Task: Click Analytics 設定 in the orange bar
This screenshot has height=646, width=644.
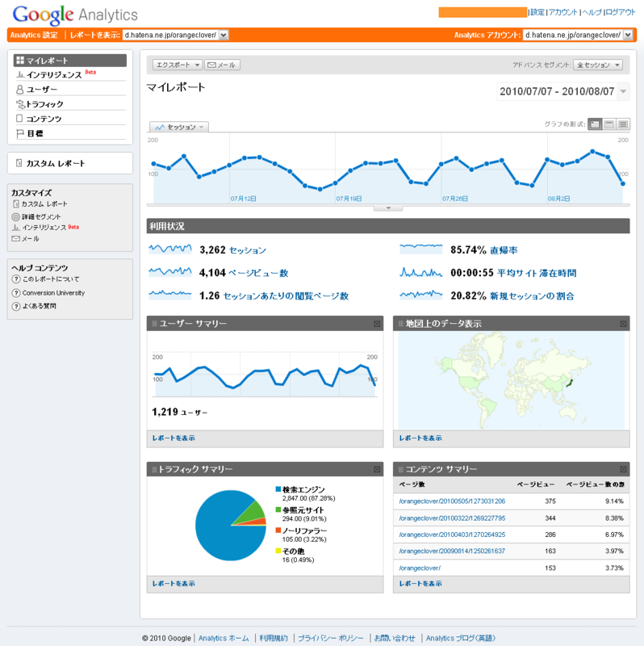Action: [34, 35]
